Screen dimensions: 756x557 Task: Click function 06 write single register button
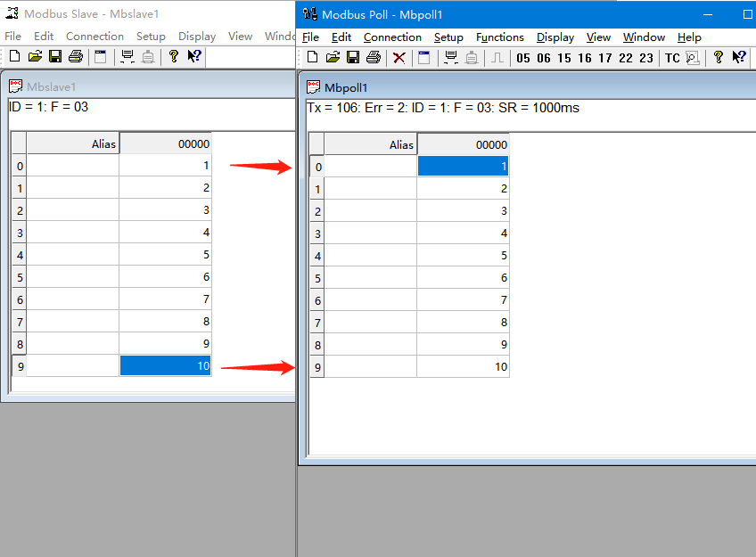pos(543,58)
